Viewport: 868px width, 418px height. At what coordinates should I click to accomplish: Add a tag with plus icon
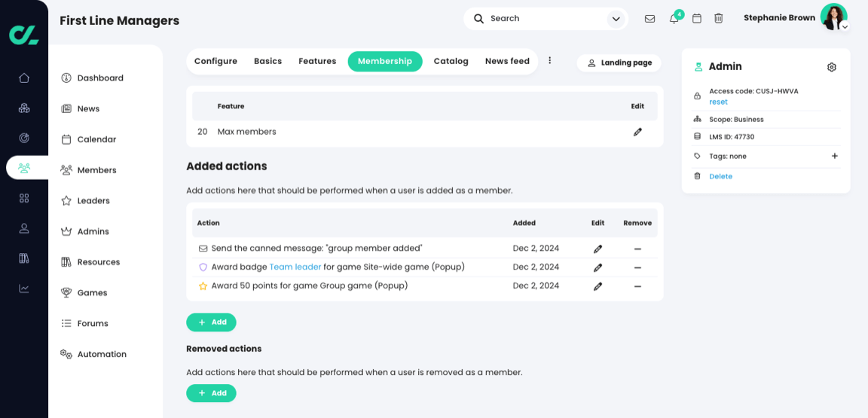tap(834, 156)
